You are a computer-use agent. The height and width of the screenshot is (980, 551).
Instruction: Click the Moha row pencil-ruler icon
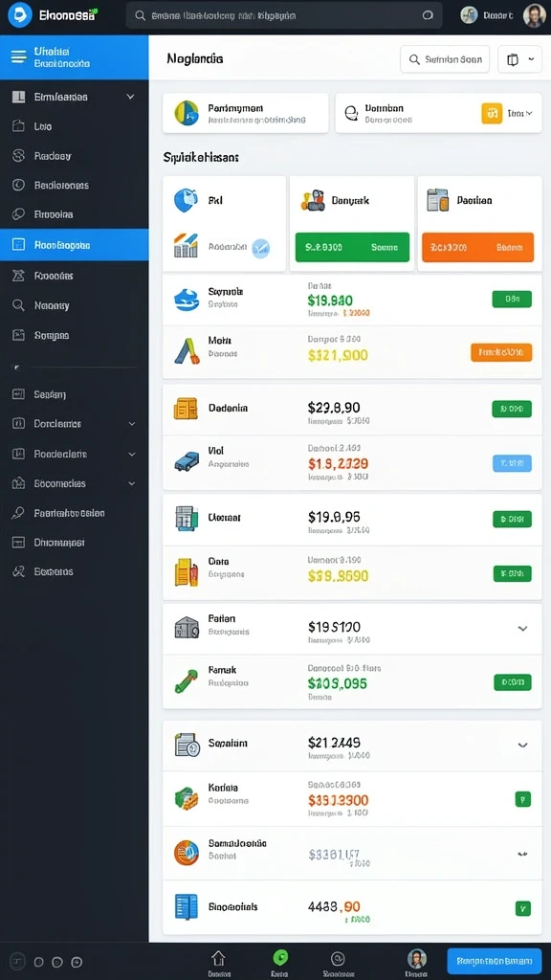pyautogui.click(x=187, y=351)
